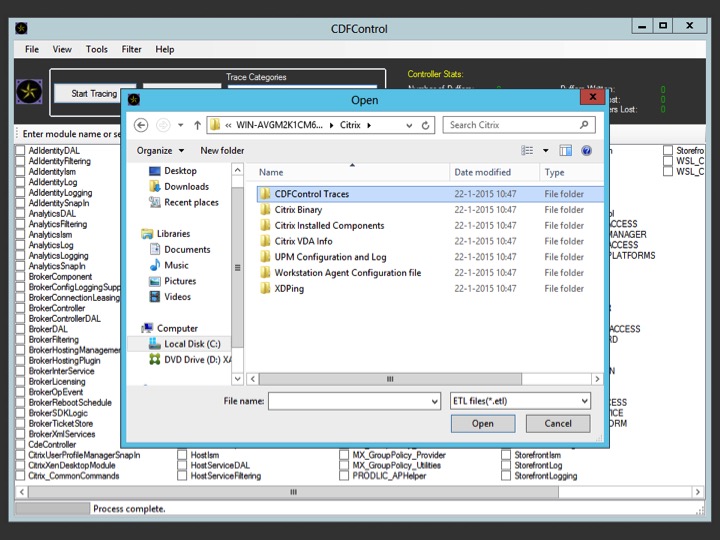Sort by the Date modified column header
Screen dimensions: 720x540
coord(494,173)
